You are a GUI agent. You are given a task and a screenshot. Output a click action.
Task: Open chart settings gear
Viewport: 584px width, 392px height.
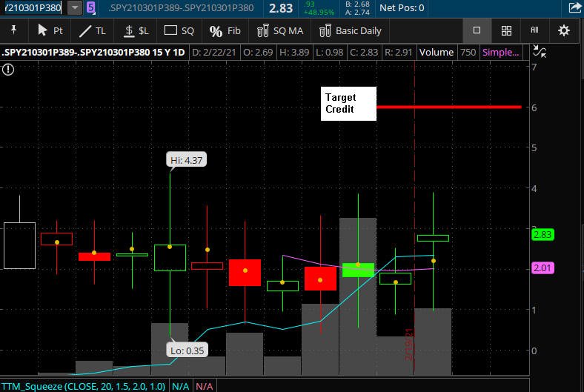point(564,30)
